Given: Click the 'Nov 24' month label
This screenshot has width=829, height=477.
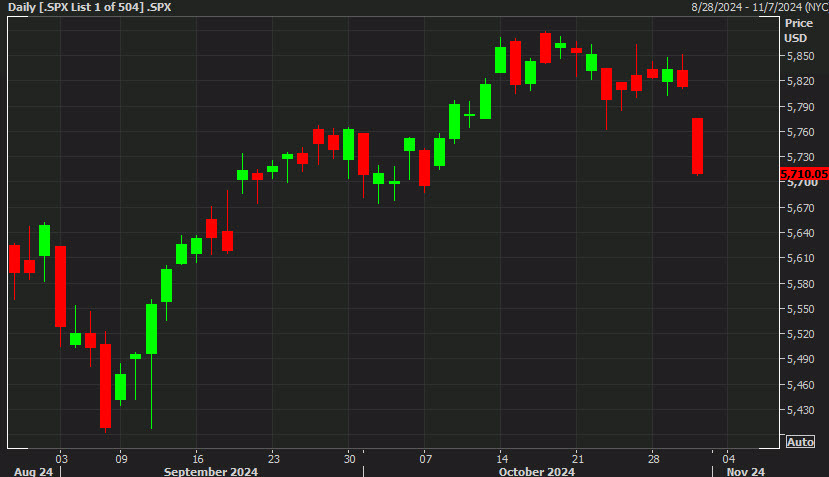Looking at the screenshot, I should [745, 471].
